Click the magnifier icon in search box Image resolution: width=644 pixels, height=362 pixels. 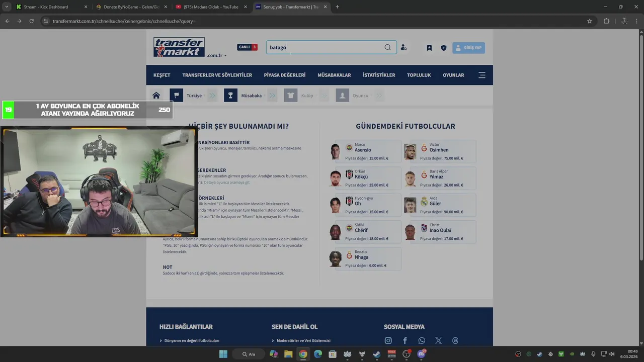[387, 47]
